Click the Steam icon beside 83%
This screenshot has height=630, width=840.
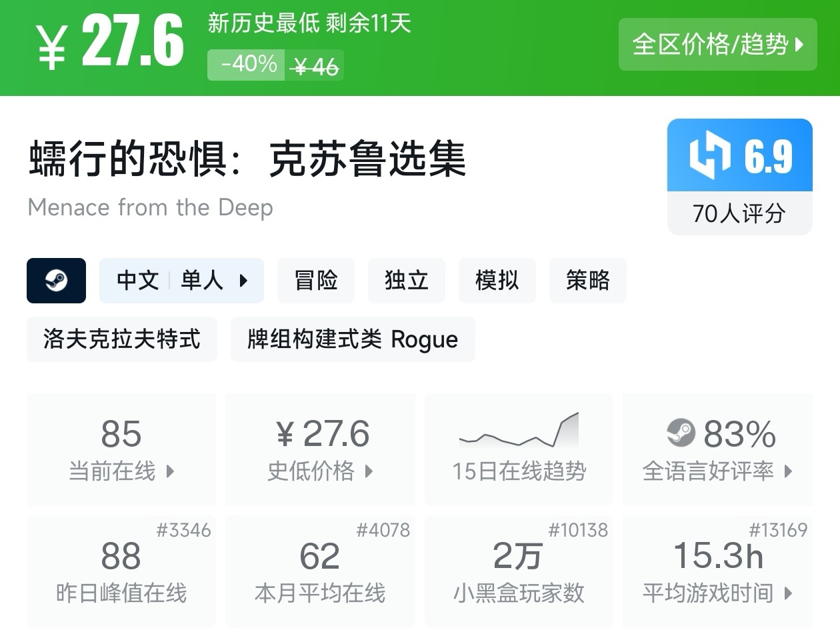[681, 433]
